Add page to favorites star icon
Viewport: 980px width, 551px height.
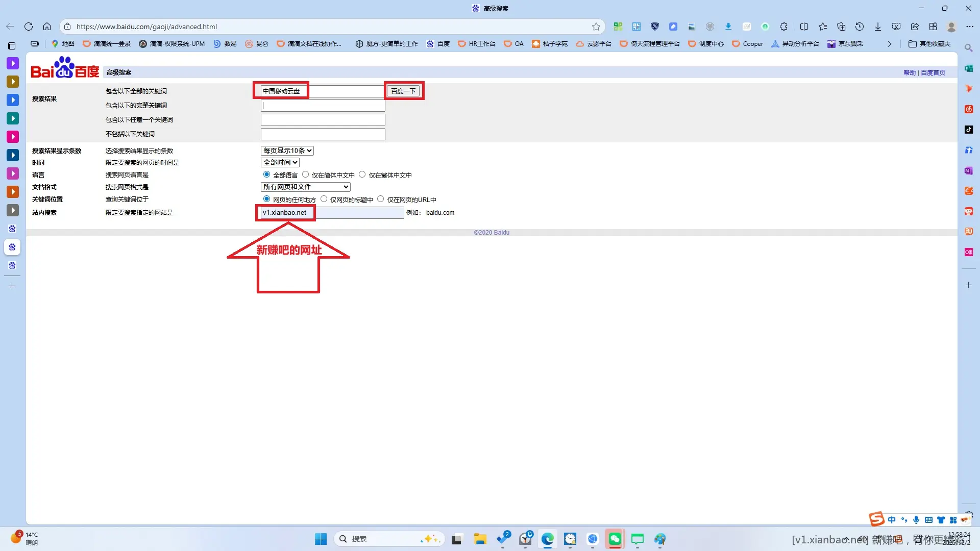(x=596, y=27)
